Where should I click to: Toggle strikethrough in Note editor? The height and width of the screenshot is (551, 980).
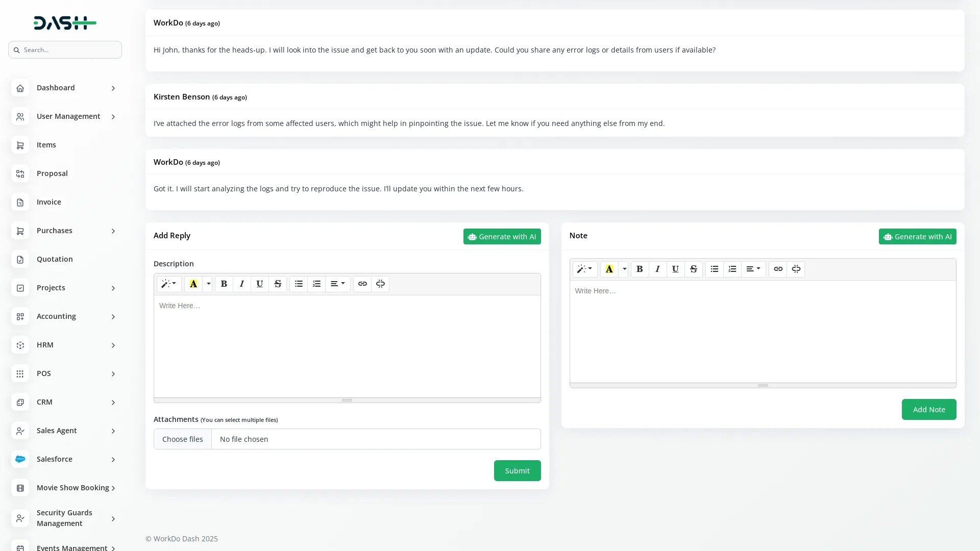point(693,269)
